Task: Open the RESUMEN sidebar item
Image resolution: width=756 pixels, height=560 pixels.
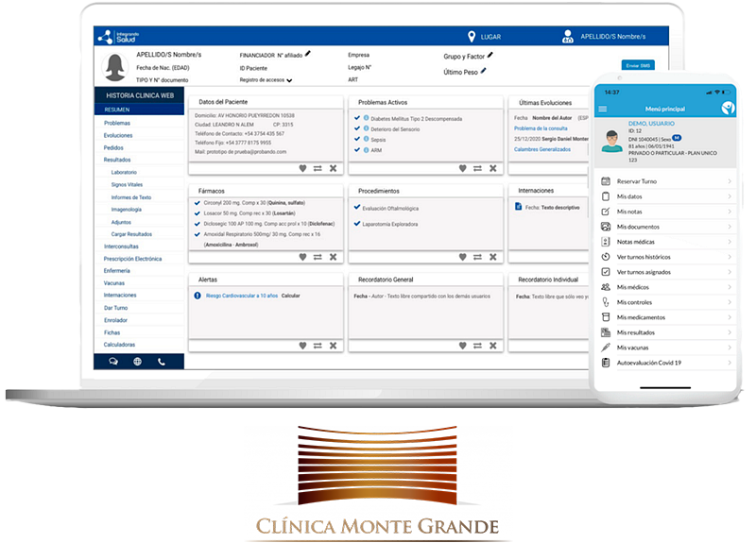Action: click(116, 110)
